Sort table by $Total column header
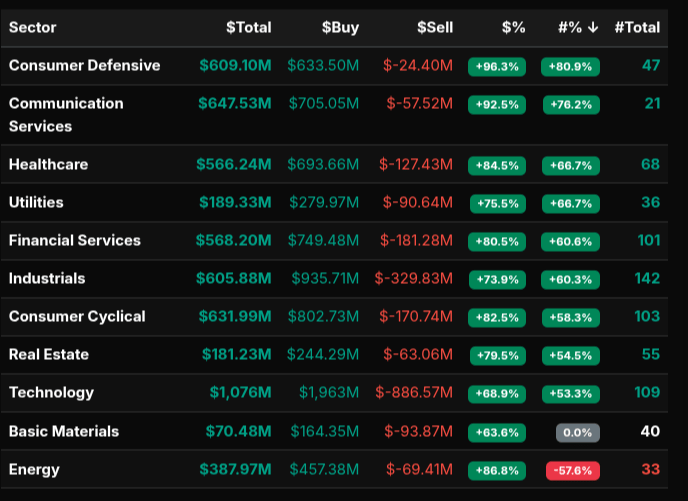The width and height of the screenshot is (688, 501). [x=248, y=27]
